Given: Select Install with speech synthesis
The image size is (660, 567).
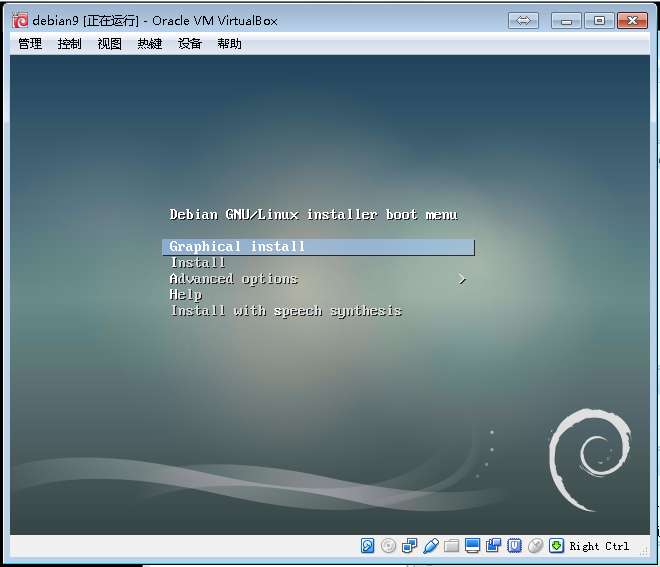Looking at the screenshot, I should click(x=286, y=311).
